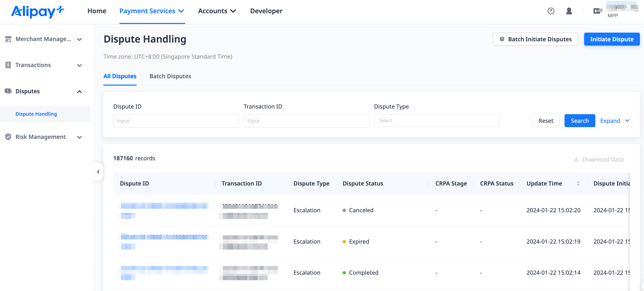The image size is (644, 291).
Task: Click the Alipay+ logo
Action: coord(37,11)
